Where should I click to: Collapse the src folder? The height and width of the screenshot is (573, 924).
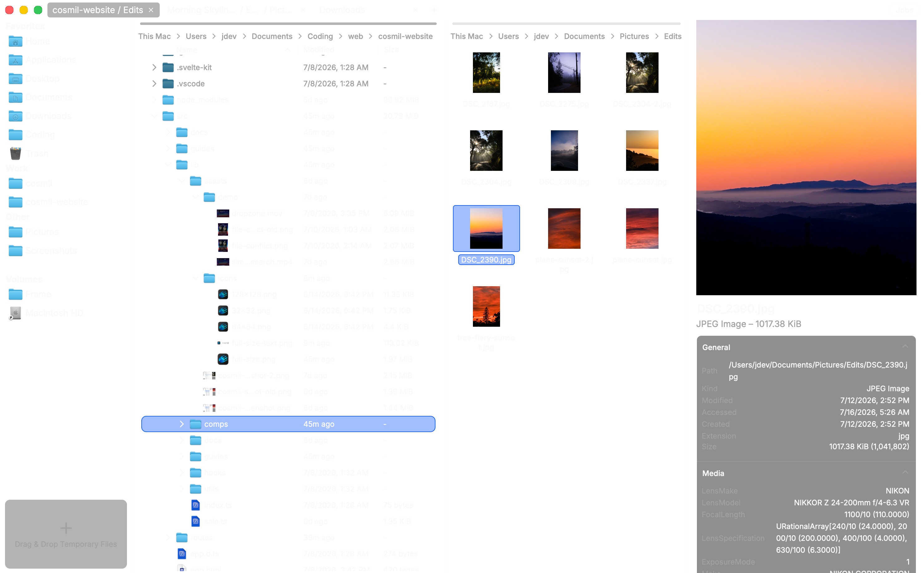pos(154,116)
